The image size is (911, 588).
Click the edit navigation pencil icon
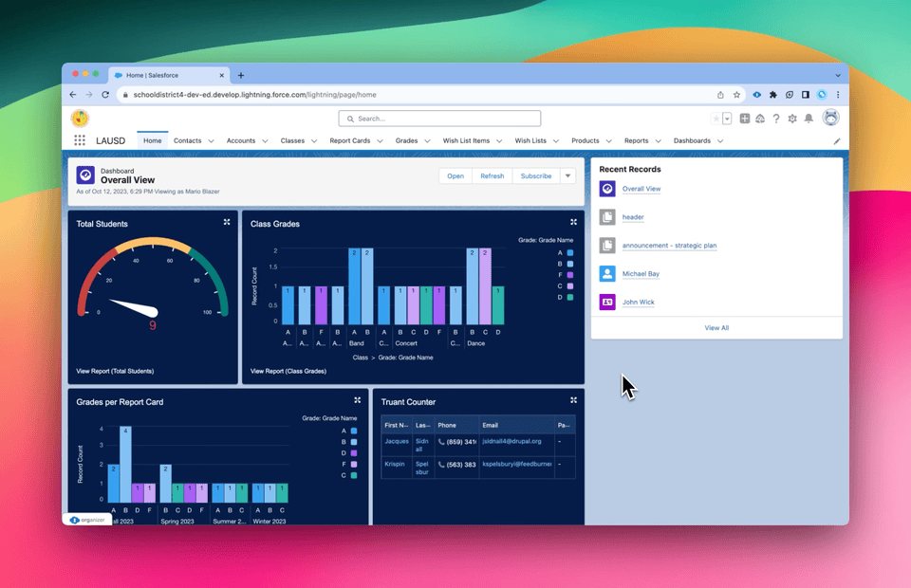tap(837, 141)
